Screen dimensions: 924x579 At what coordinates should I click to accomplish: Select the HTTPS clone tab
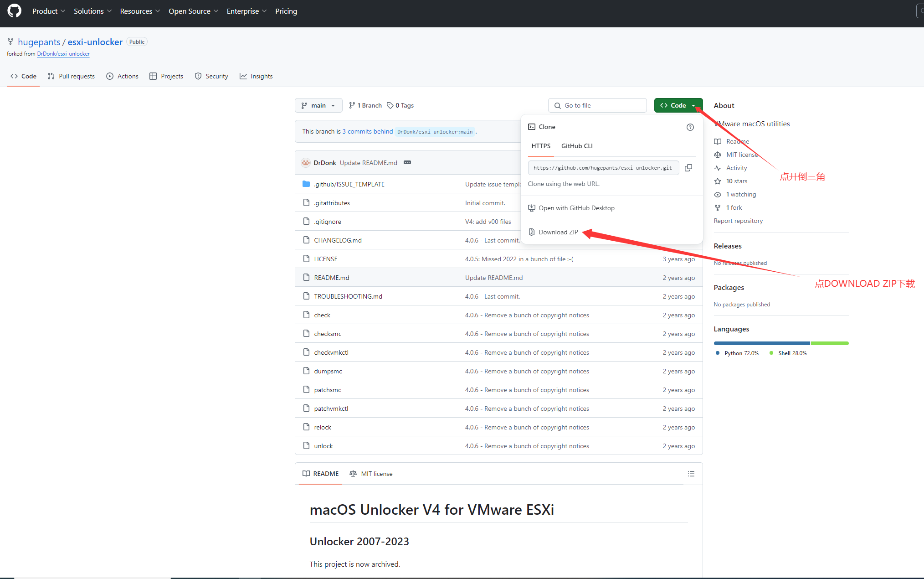(x=541, y=146)
